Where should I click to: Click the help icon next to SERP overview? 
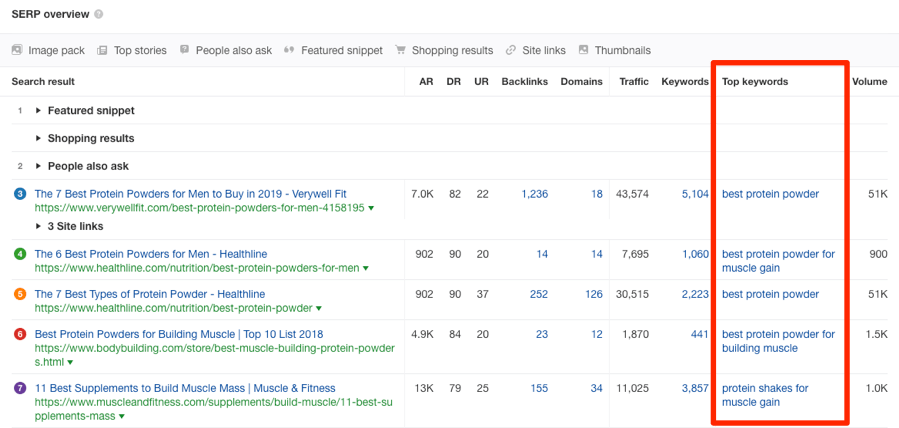[98, 15]
